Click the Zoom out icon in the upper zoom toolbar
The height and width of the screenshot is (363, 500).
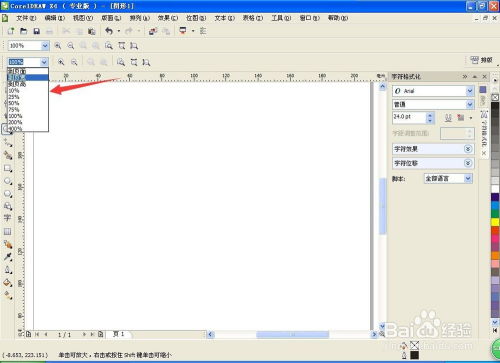71,46
